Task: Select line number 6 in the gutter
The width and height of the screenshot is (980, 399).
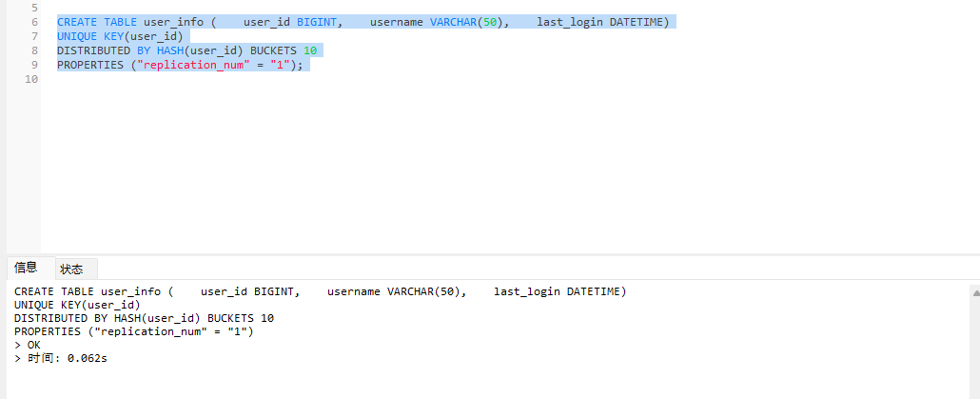Action: coord(34,22)
